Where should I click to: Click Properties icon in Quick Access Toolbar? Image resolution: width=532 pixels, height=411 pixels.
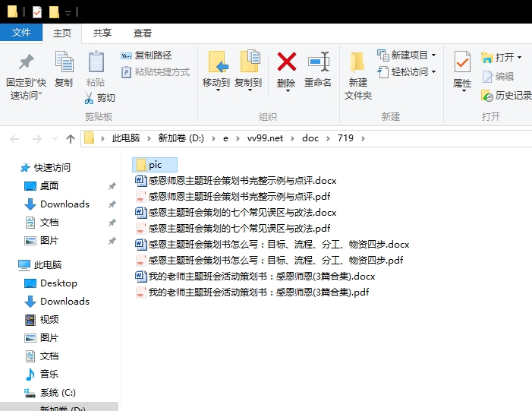click(37, 13)
